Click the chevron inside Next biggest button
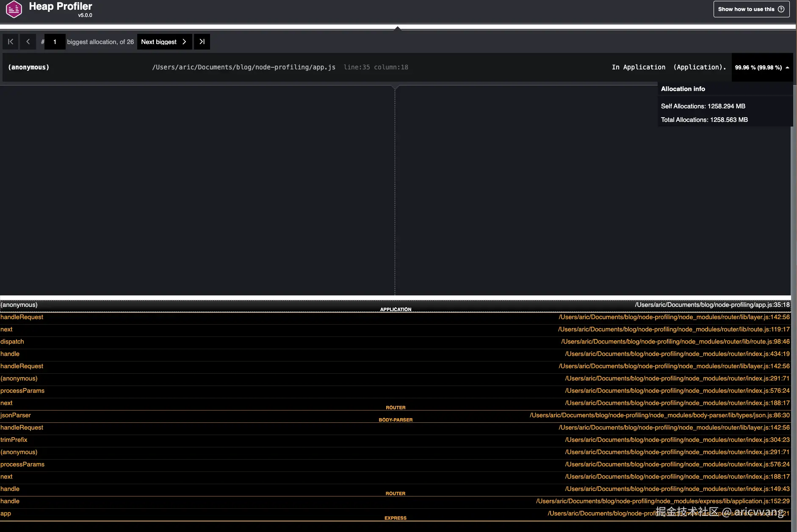Image resolution: width=797 pixels, height=532 pixels. 184,41
